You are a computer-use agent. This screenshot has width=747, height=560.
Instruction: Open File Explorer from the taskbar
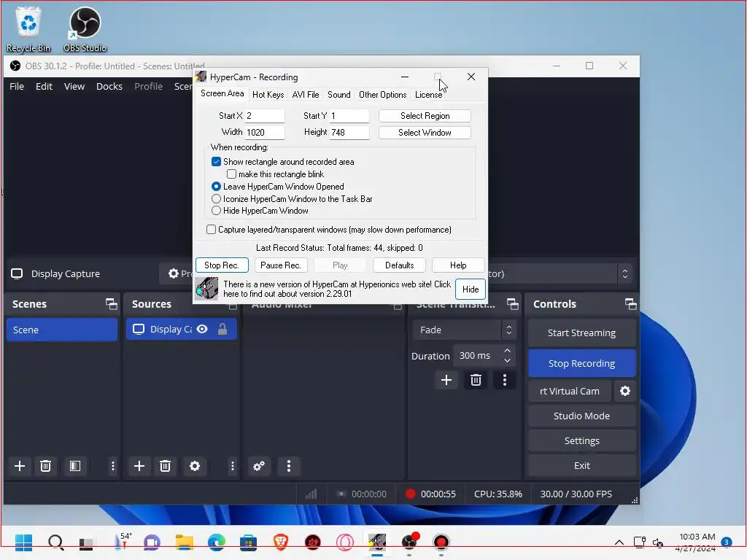184,542
